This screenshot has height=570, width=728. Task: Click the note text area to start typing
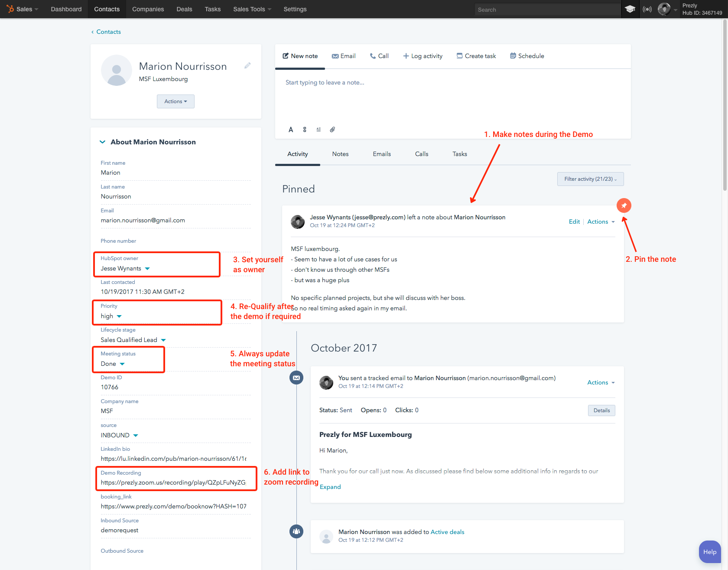[453, 98]
